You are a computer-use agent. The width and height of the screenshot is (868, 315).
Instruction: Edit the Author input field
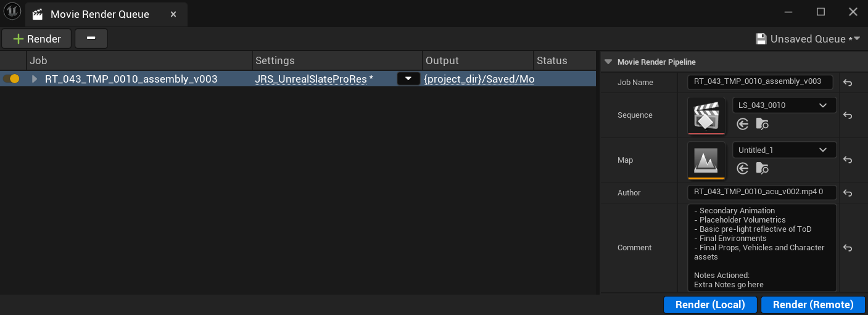click(762, 192)
